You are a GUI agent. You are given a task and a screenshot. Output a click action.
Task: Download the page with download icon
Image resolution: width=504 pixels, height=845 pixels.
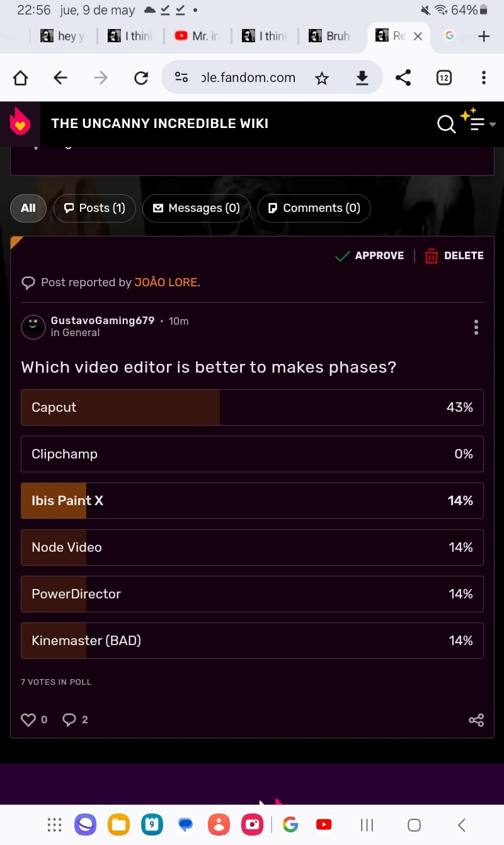click(362, 78)
